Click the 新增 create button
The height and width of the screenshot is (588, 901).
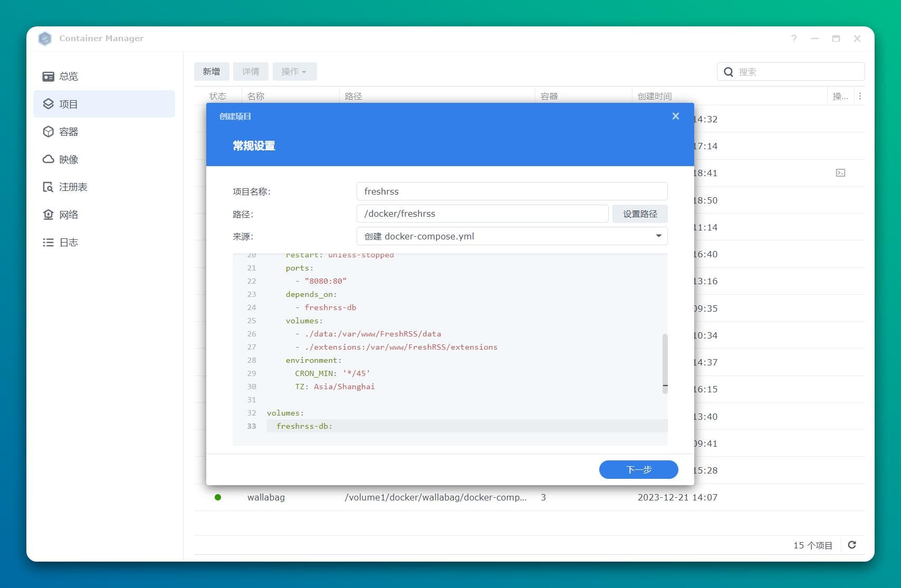[x=212, y=72]
